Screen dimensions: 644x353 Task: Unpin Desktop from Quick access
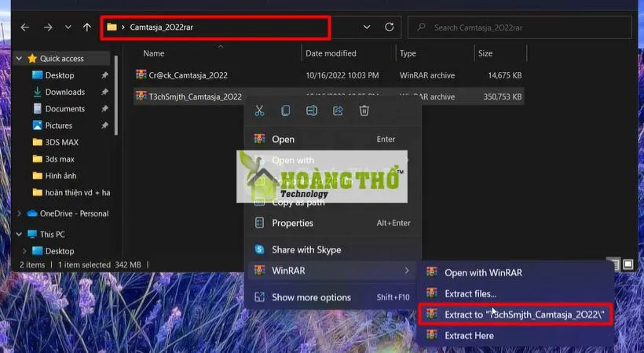[x=104, y=75]
